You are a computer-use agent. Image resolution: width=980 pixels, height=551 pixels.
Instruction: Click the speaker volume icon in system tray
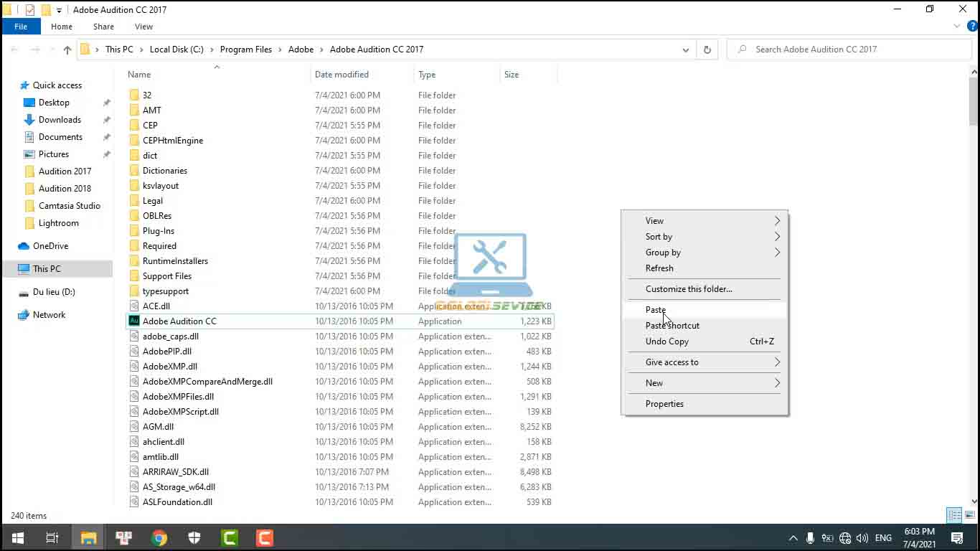coord(862,538)
